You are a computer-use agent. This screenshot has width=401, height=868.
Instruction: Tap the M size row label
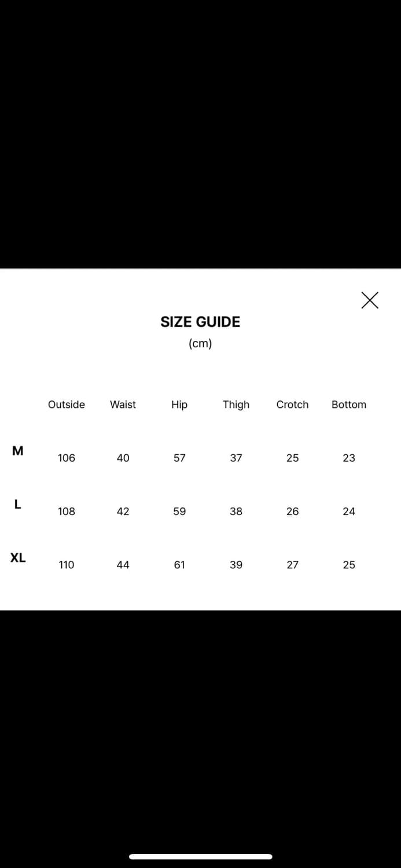[x=18, y=451]
